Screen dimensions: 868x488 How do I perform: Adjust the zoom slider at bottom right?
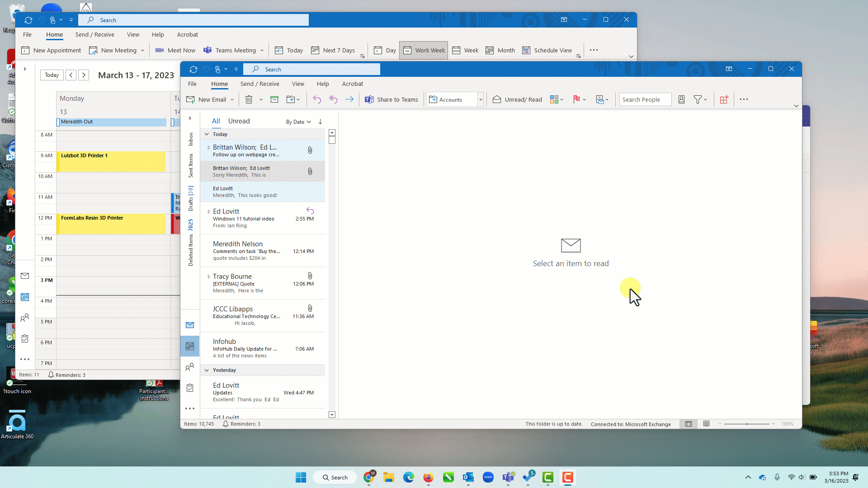[747, 424]
